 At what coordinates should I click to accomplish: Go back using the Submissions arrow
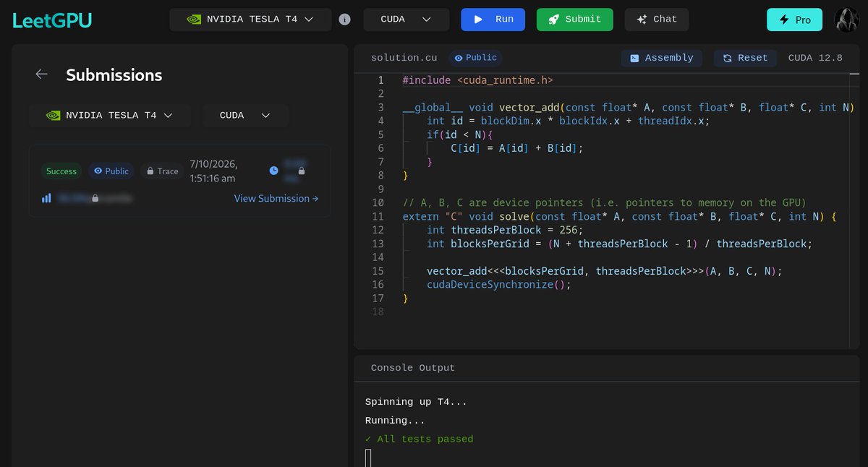[42, 74]
